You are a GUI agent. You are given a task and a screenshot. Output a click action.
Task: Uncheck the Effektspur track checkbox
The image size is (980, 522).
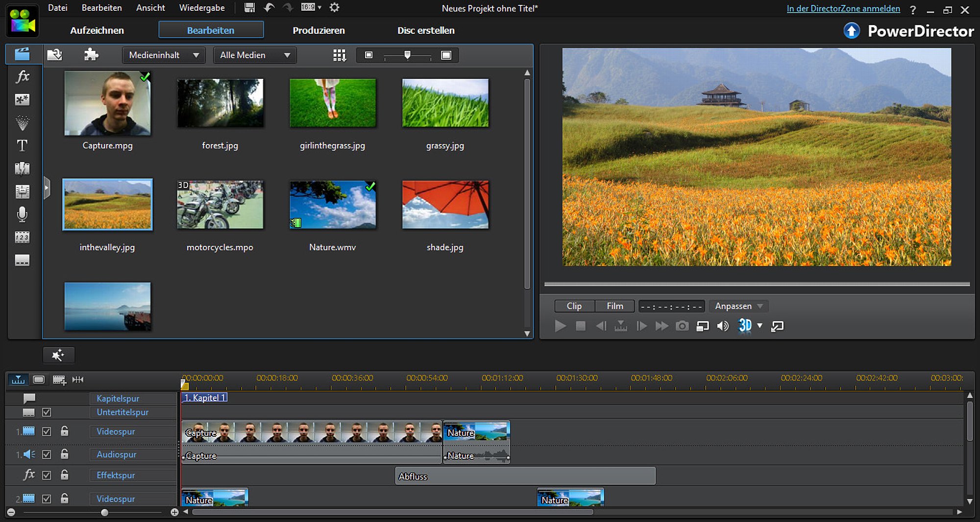click(47, 475)
